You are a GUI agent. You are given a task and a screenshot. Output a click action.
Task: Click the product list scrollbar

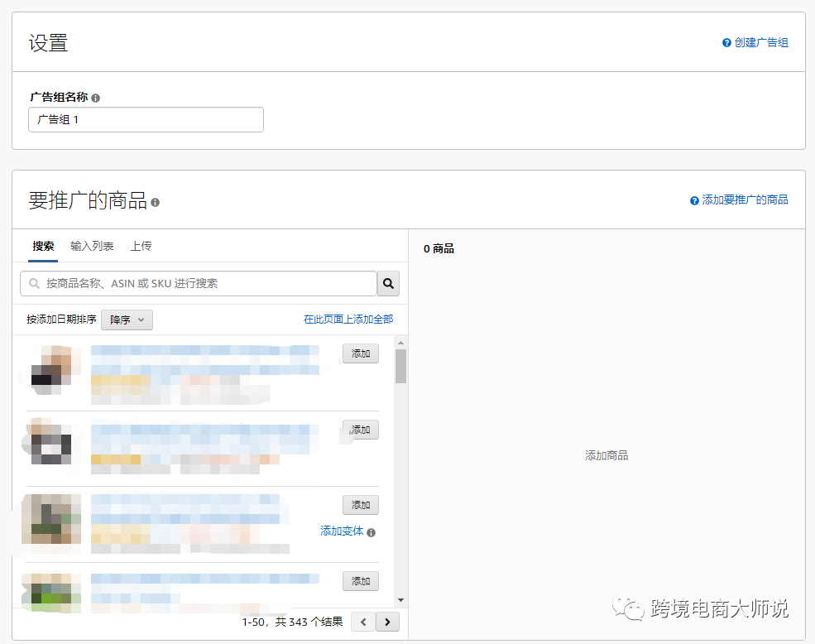[x=400, y=368]
